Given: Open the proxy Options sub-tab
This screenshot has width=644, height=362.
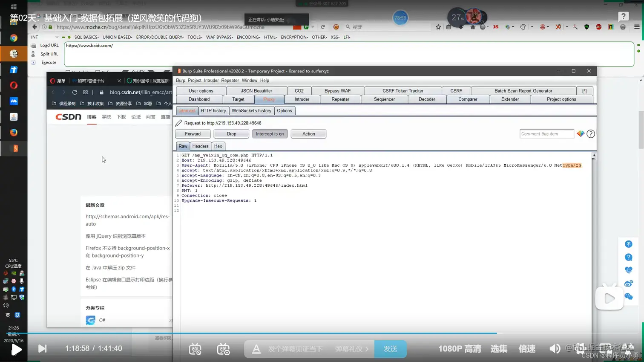Looking at the screenshot, I should [x=285, y=111].
